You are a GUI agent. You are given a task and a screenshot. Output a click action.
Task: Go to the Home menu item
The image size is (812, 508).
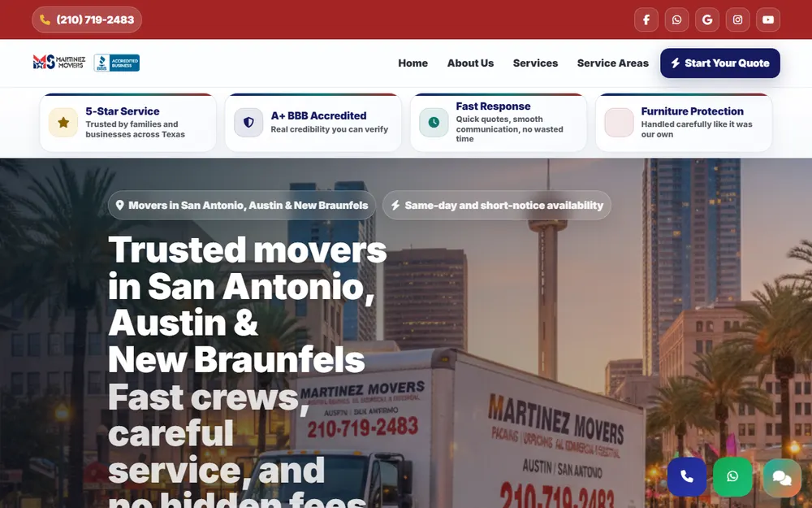tap(412, 63)
